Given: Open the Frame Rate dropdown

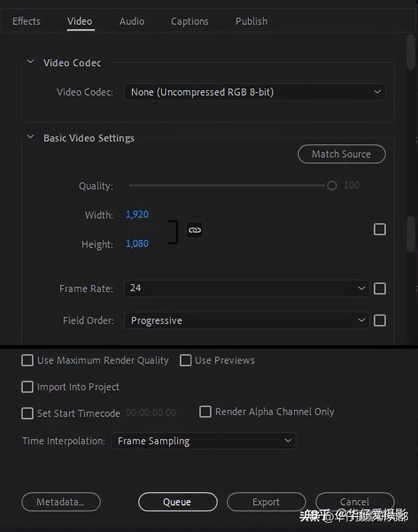Looking at the screenshot, I should (x=247, y=288).
